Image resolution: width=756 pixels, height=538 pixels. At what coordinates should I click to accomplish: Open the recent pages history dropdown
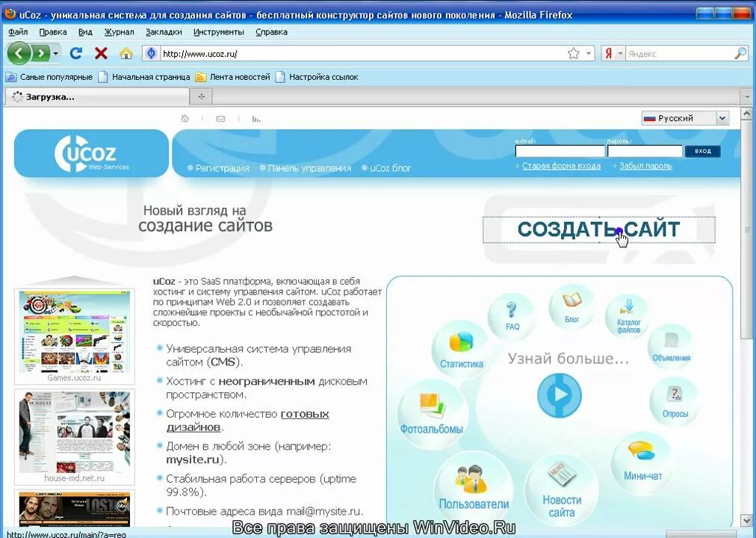[x=56, y=54]
